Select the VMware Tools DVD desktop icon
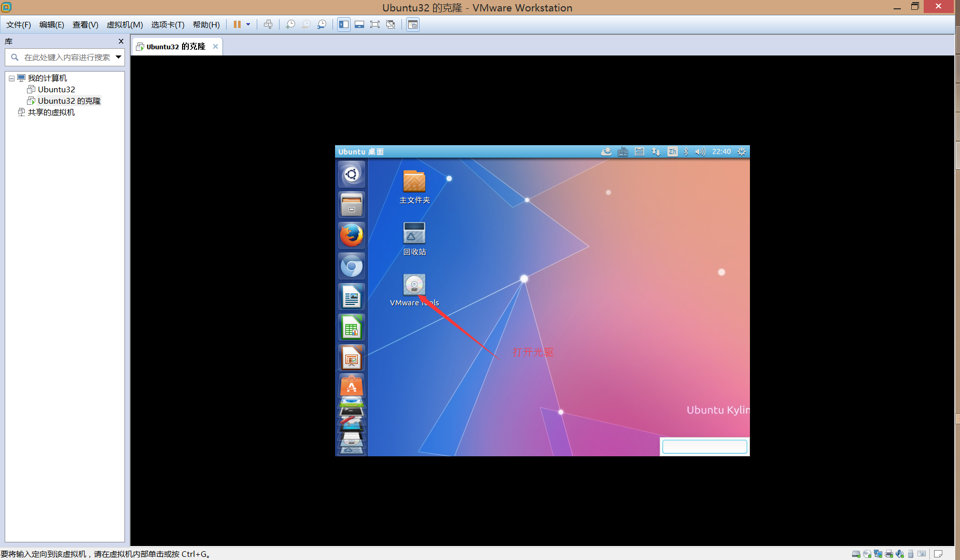This screenshot has height=560, width=960. pyautogui.click(x=414, y=290)
